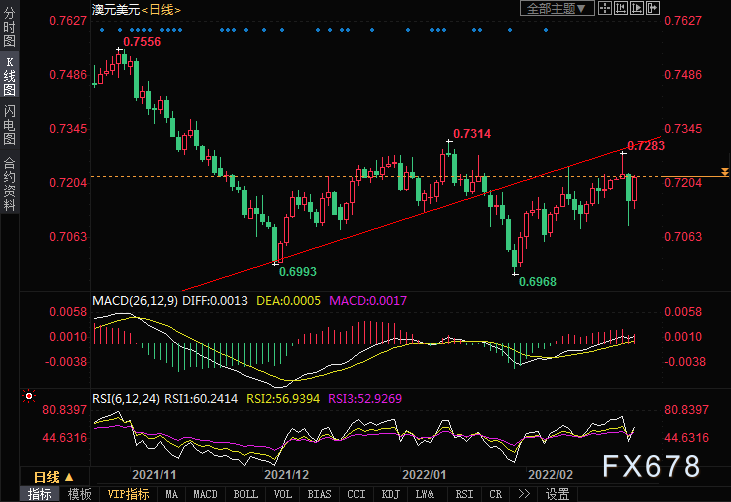
Task: Open indicator 设置 settings
Action: (x=558, y=494)
